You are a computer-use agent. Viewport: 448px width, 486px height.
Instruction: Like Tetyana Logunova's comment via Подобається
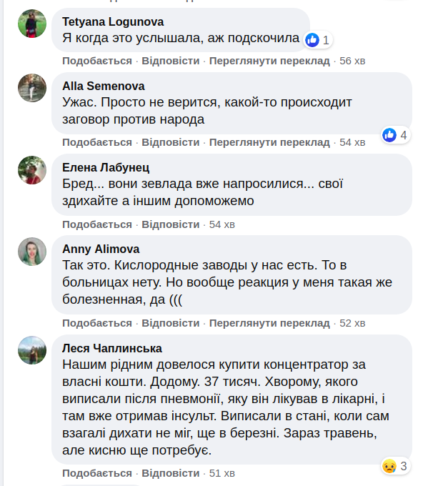(97, 61)
